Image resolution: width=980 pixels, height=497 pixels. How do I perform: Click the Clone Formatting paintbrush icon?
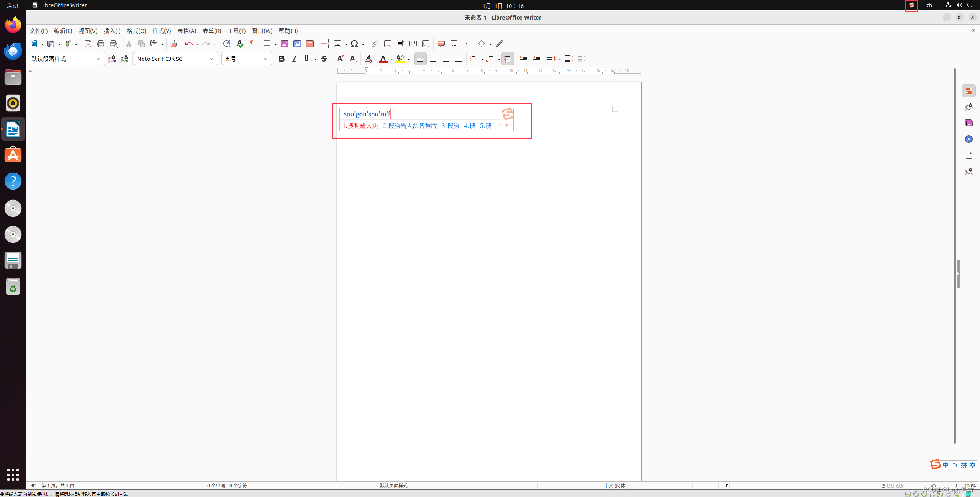click(x=174, y=44)
